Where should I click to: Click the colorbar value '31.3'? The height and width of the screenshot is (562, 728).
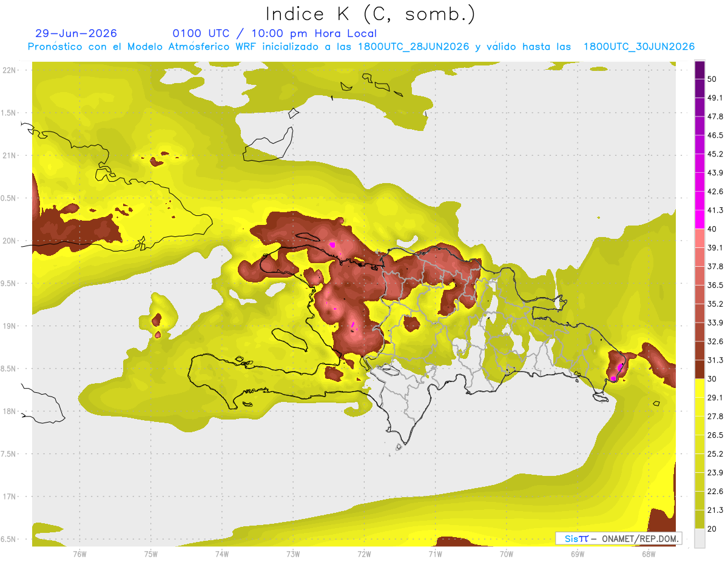(x=716, y=360)
